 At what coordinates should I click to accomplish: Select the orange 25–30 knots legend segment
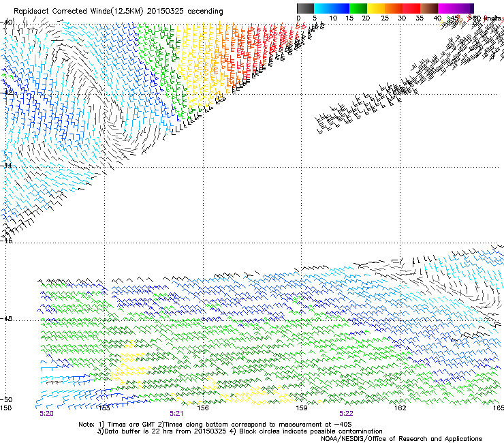394,8
